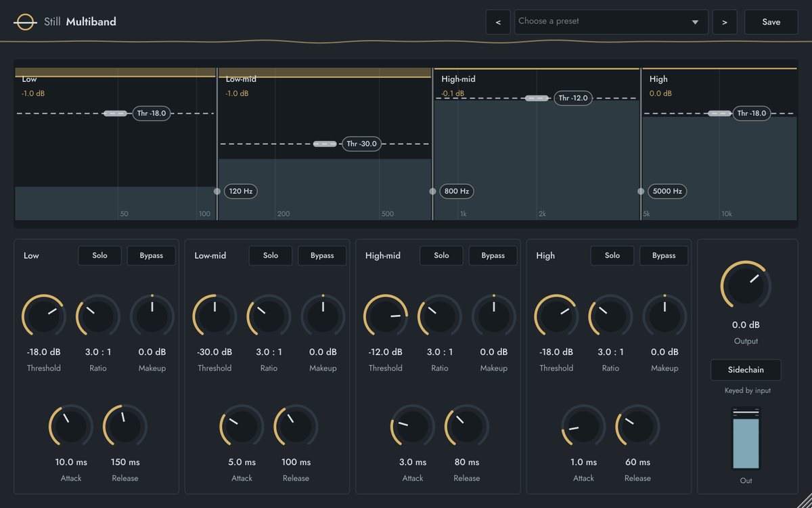The height and width of the screenshot is (508, 812).
Task: Select the Thr -12.0 threshold handle
Action: click(573, 98)
